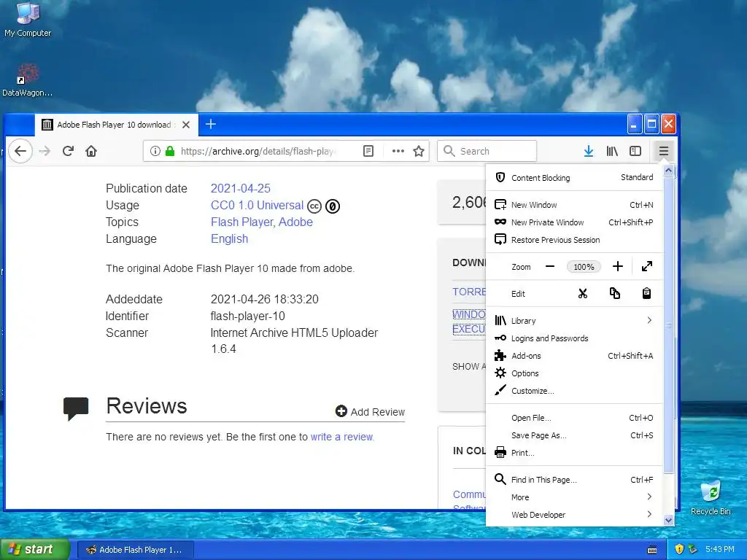This screenshot has width=747, height=560.
Task: Follow the Flash Player topic link
Action: (242, 222)
